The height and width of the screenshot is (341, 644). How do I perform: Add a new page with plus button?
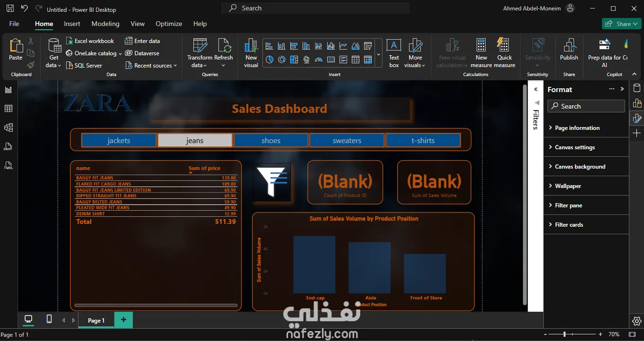pyautogui.click(x=123, y=320)
